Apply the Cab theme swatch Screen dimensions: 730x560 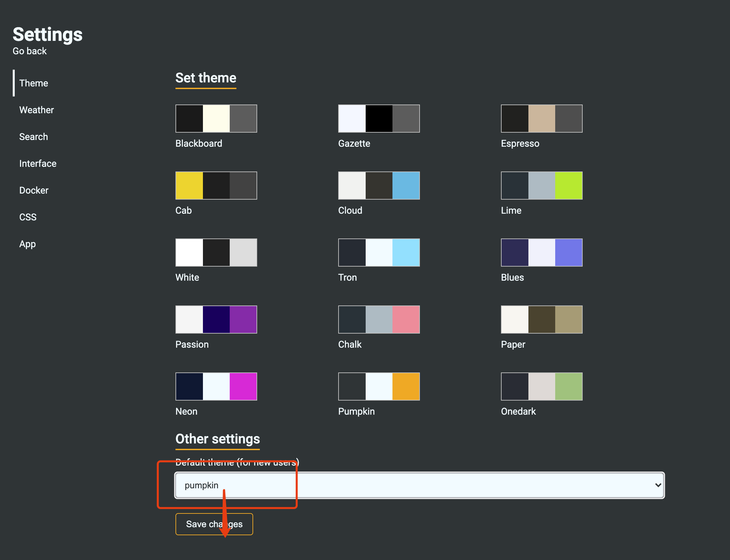tap(216, 186)
